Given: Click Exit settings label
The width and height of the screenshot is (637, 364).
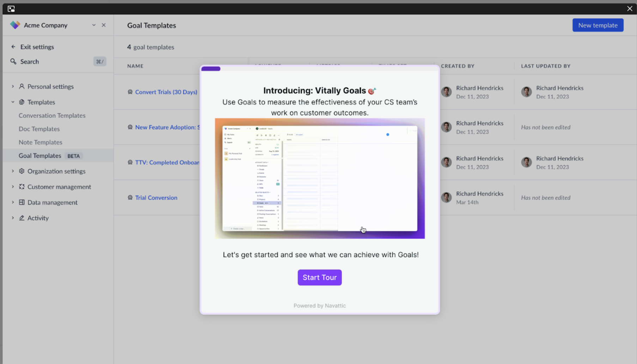Looking at the screenshot, I should tap(37, 47).
